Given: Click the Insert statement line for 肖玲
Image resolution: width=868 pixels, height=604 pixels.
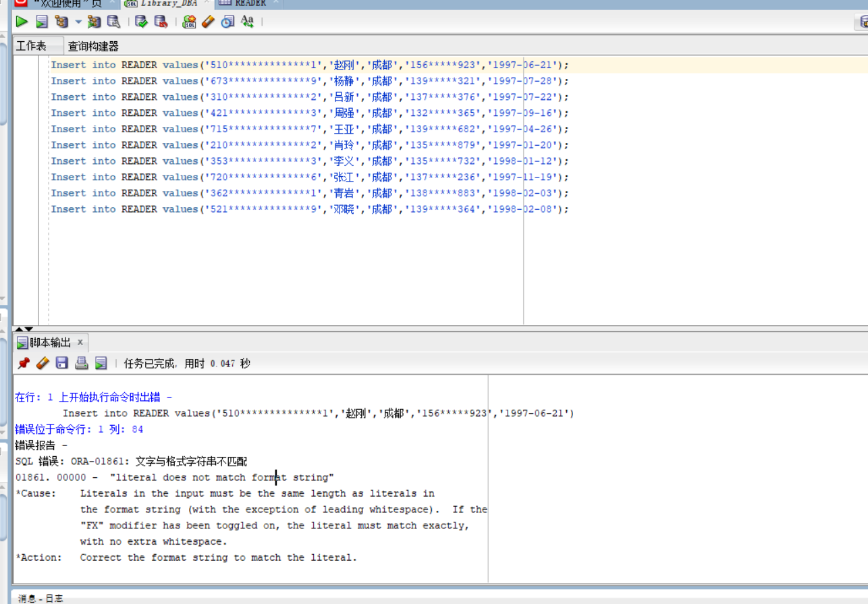Looking at the screenshot, I should [310, 145].
